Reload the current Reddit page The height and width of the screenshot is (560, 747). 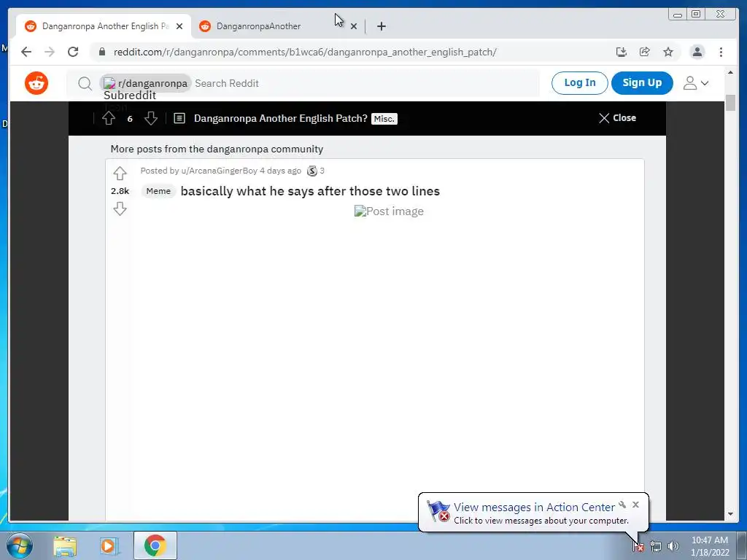(73, 52)
